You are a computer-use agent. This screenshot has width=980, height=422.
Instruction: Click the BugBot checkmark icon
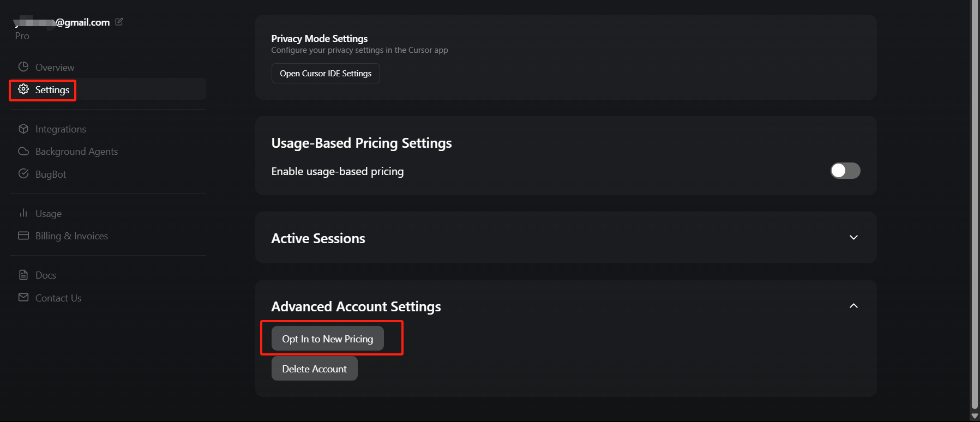click(x=23, y=173)
